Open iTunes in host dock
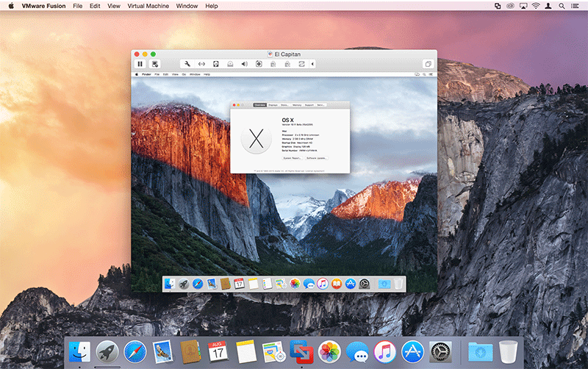Viewport: 588px width, 369px height. pyautogui.click(x=384, y=352)
